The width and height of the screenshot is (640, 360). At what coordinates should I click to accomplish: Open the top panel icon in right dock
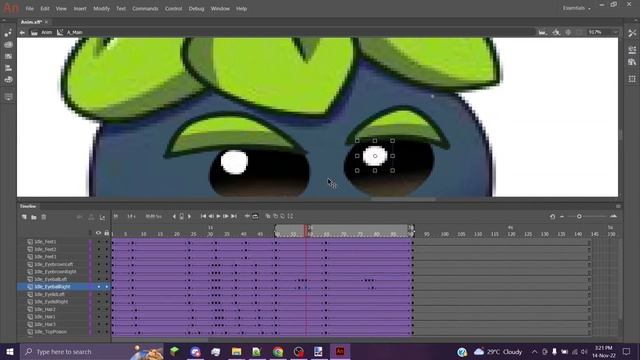[632, 33]
